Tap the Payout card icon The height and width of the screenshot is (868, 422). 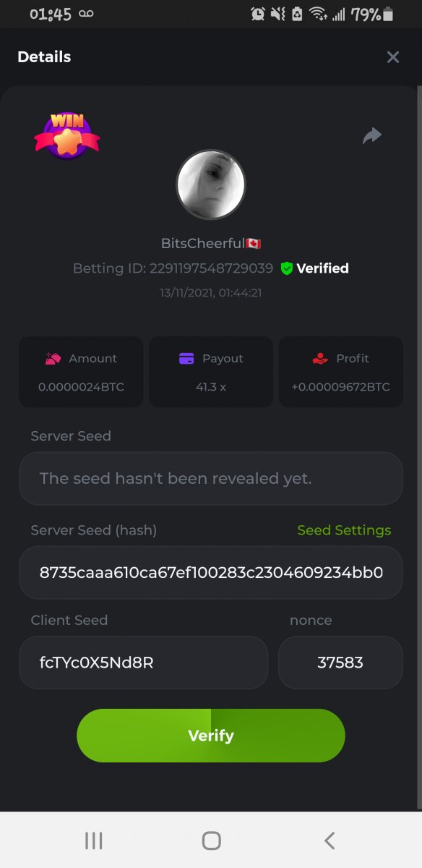pos(186,358)
